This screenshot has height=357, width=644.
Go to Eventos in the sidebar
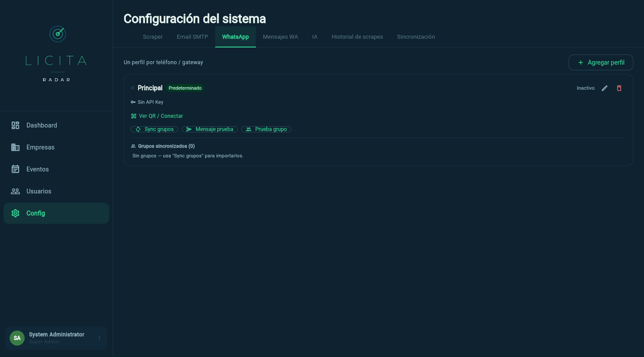point(56,169)
